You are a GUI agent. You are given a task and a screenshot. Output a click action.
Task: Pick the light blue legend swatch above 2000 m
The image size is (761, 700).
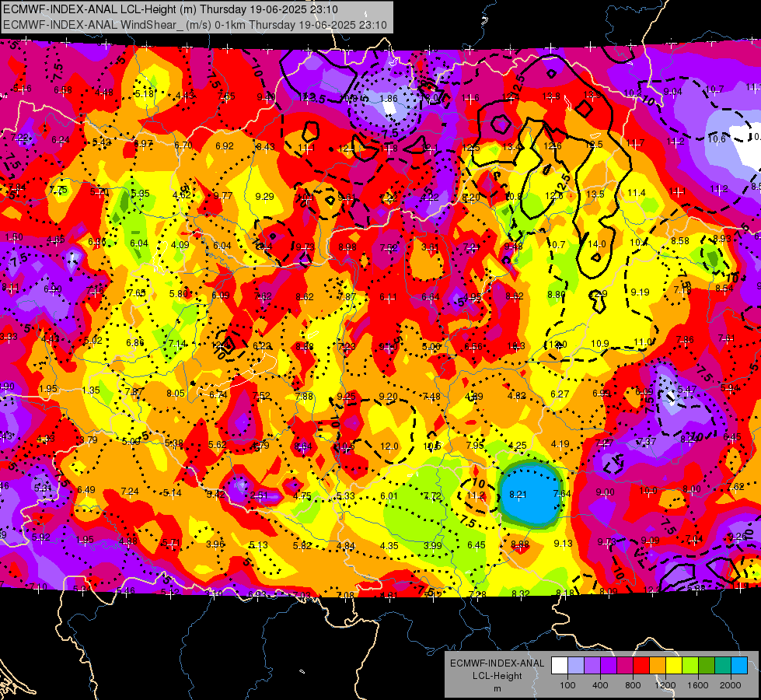tap(739, 665)
